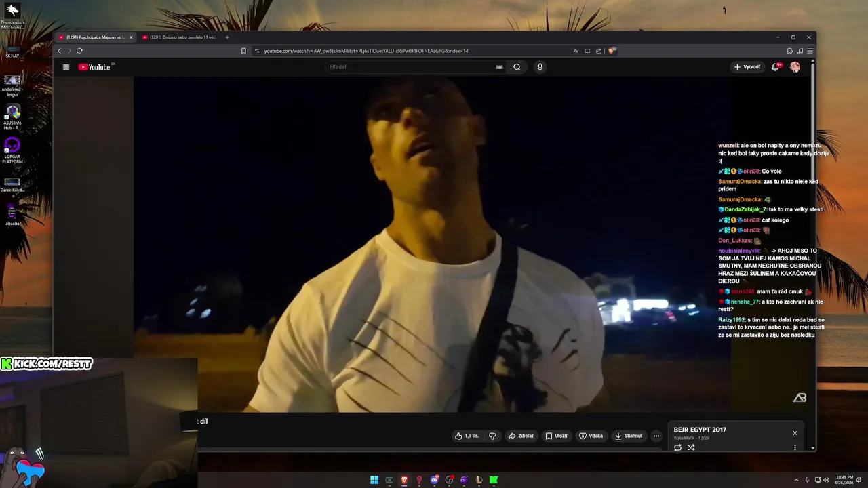Open the YouTube account avatar menu
Screen dimensions: 868x488
click(795, 67)
